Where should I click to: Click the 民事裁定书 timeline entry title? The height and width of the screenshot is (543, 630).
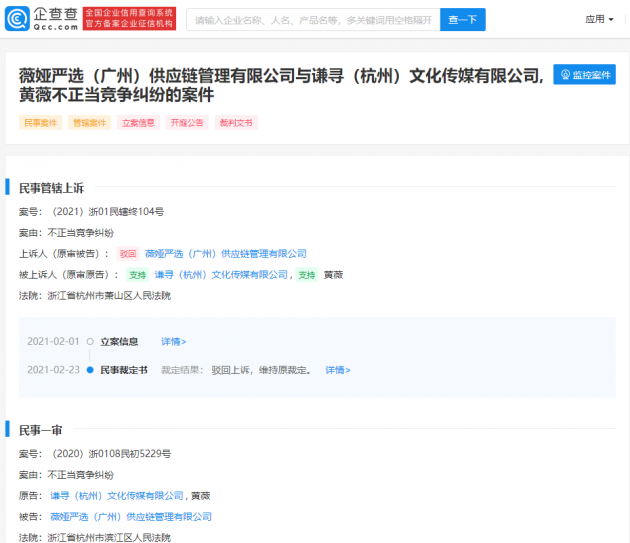click(124, 370)
